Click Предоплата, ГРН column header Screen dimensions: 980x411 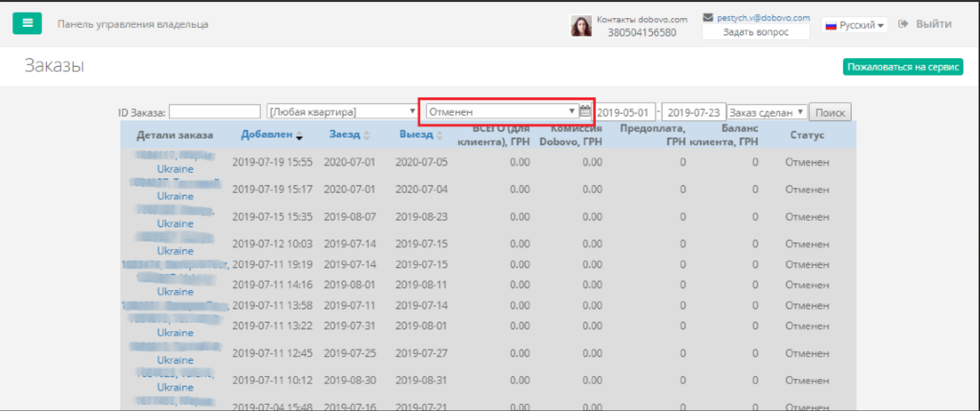click(x=652, y=135)
